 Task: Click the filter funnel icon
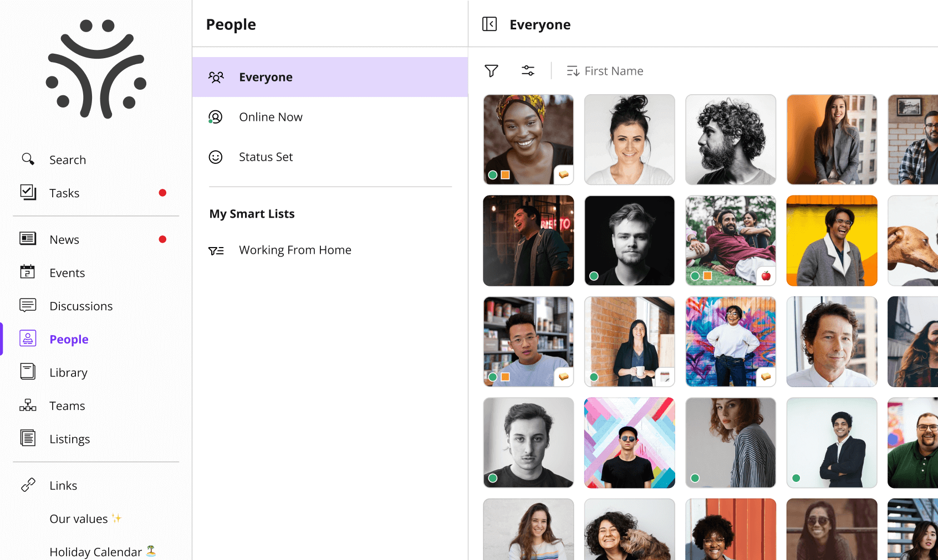pos(491,71)
